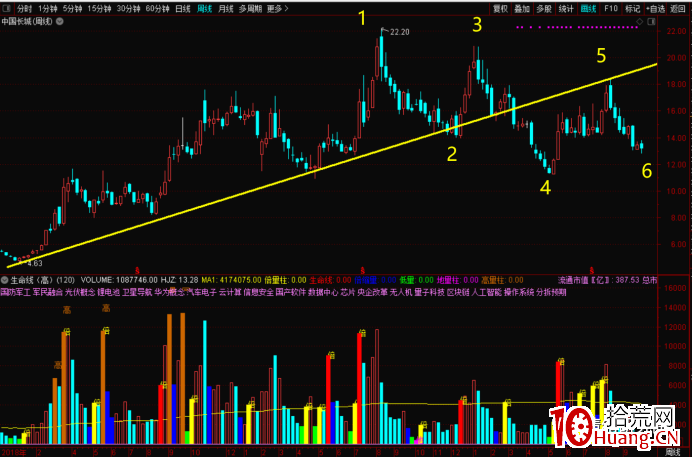Image resolution: width=692 pixels, height=457 pixels.
Task: Open the 统计 statistics tool
Action: coord(566,8)
